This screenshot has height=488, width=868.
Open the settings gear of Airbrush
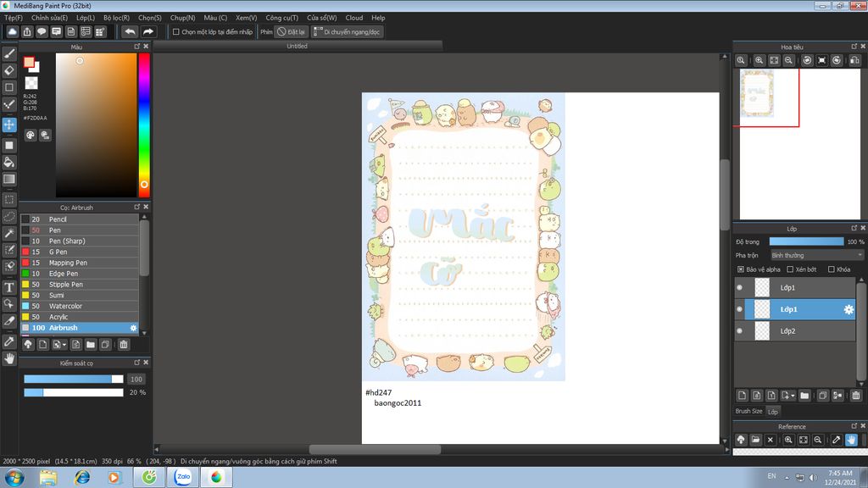(x=133, y=328)
